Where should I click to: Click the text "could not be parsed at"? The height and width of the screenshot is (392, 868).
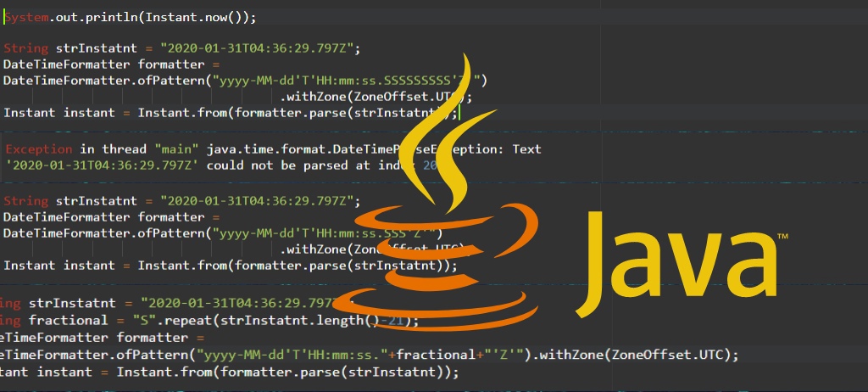pos(289,165)
